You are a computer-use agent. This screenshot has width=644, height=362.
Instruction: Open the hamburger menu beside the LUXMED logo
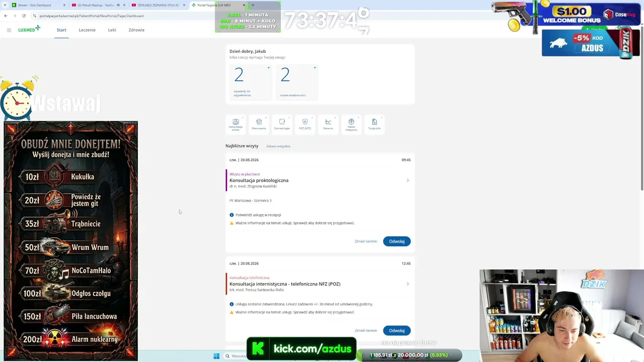click(x=9, y=30)
